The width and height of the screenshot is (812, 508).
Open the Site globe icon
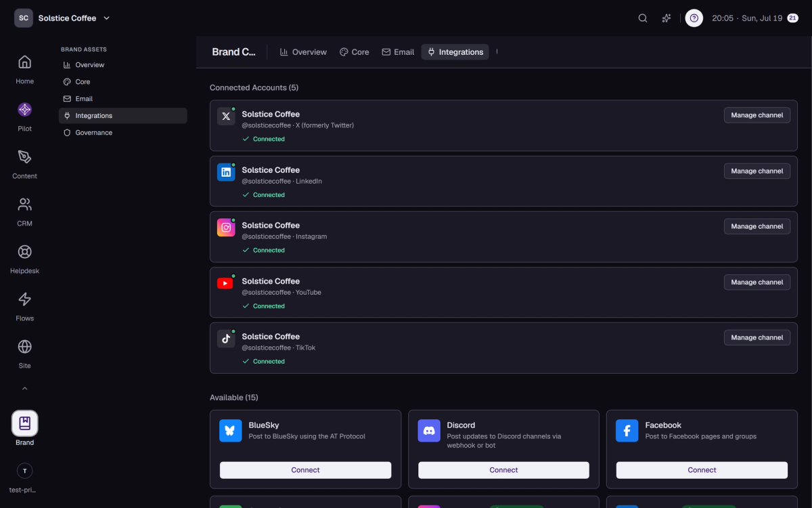point(24,347)
